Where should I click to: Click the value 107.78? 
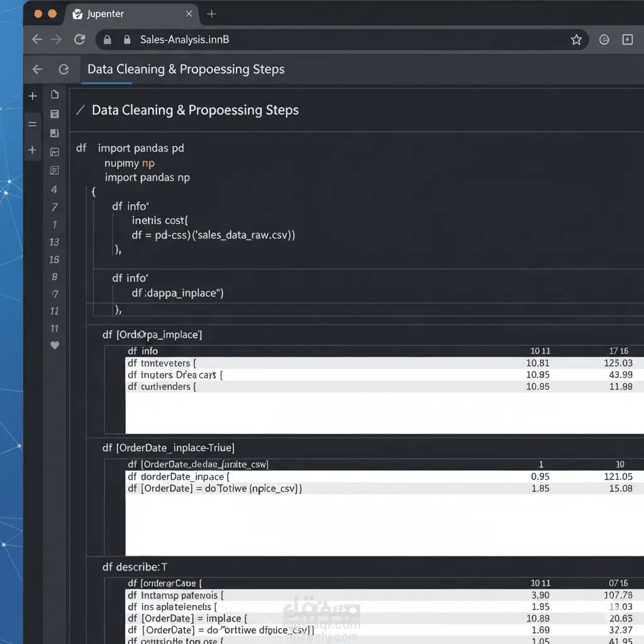618,595
